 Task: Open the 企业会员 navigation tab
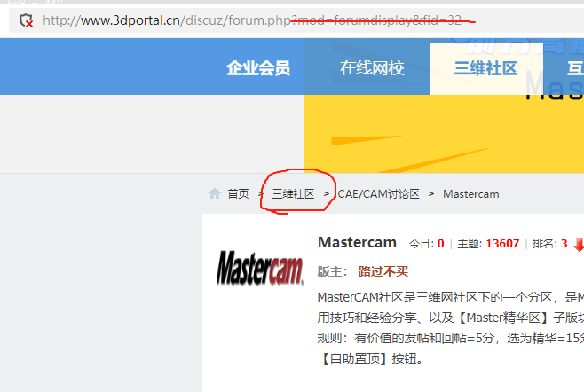(x=258, y=68)
